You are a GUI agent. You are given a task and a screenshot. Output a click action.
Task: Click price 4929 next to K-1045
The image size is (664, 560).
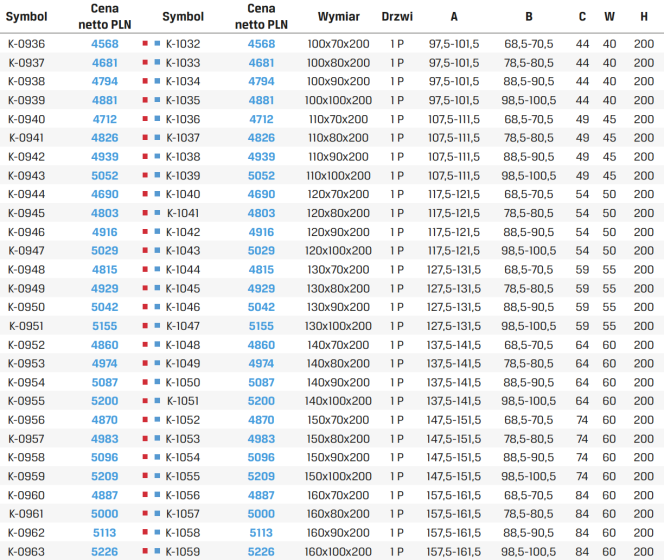261,288
